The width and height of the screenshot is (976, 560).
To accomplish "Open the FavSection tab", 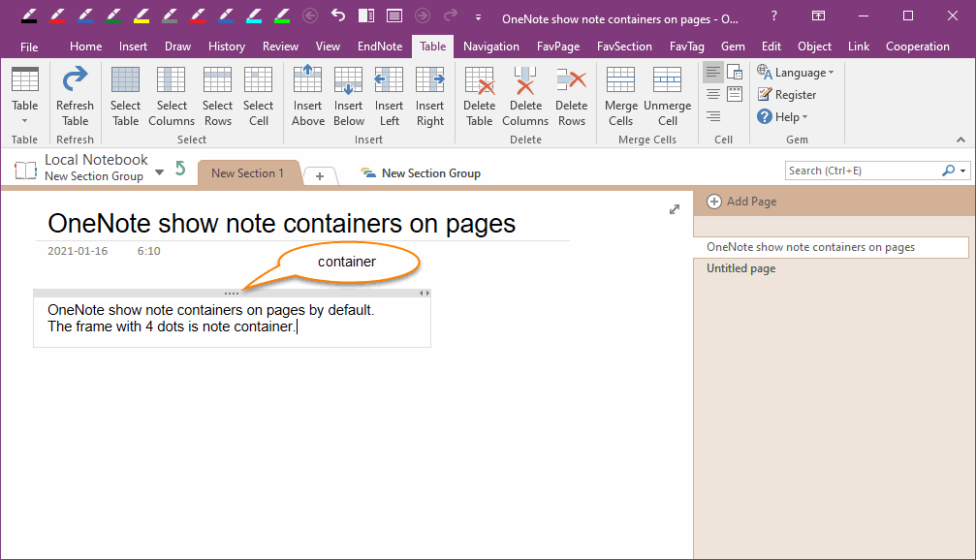I will point(624,47).
